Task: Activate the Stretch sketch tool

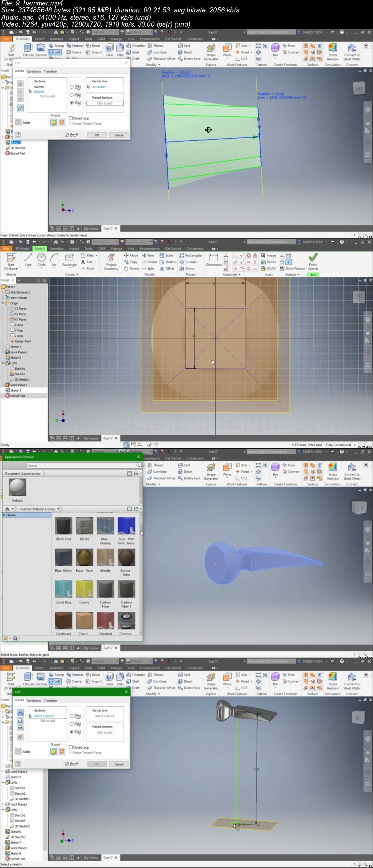Action: tap(168, 262)
